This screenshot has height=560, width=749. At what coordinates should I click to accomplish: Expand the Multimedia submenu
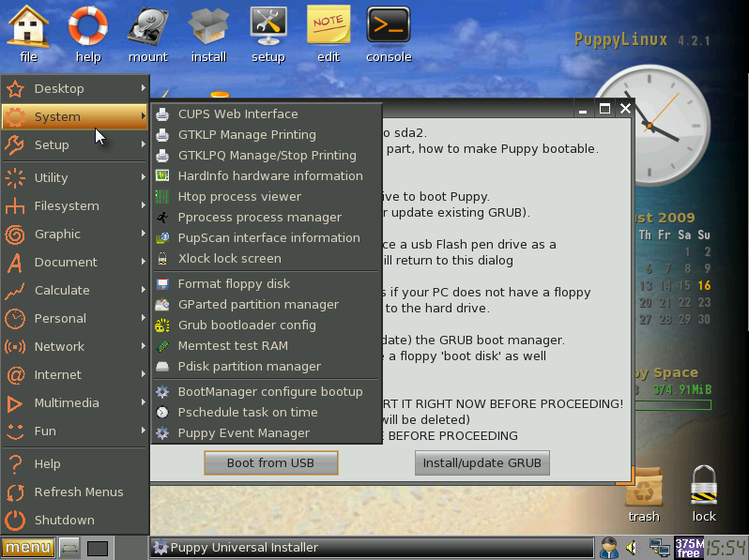[75, 403]
